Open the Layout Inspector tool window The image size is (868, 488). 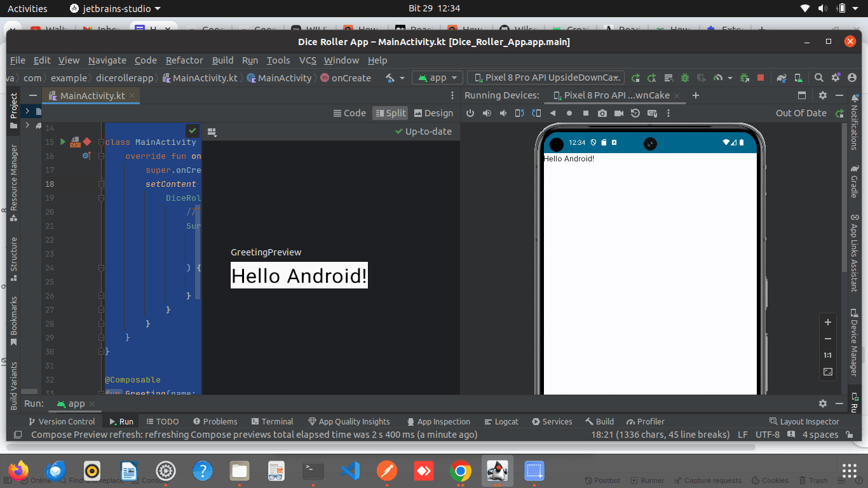pos(804,421)
